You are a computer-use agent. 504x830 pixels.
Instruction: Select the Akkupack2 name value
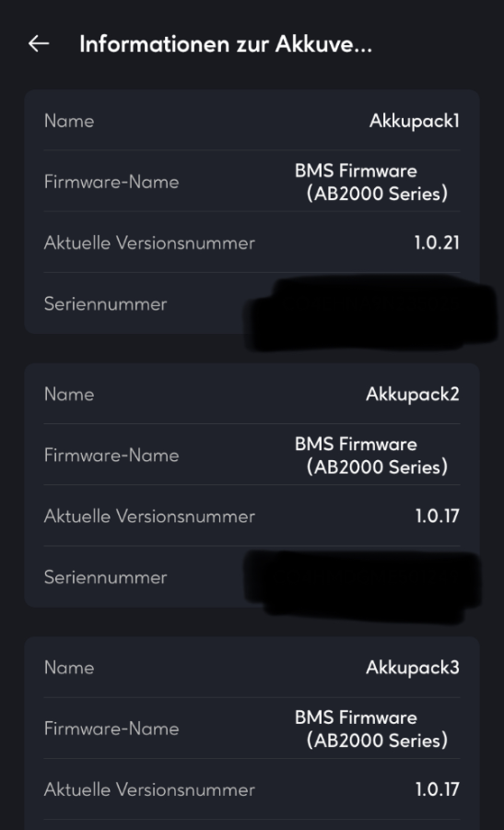[413, 395]
